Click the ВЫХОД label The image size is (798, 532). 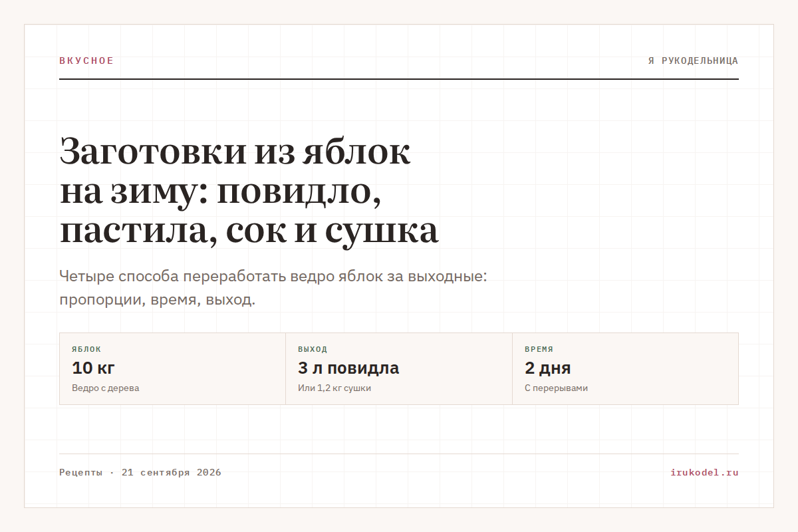[x=313, y=349]
